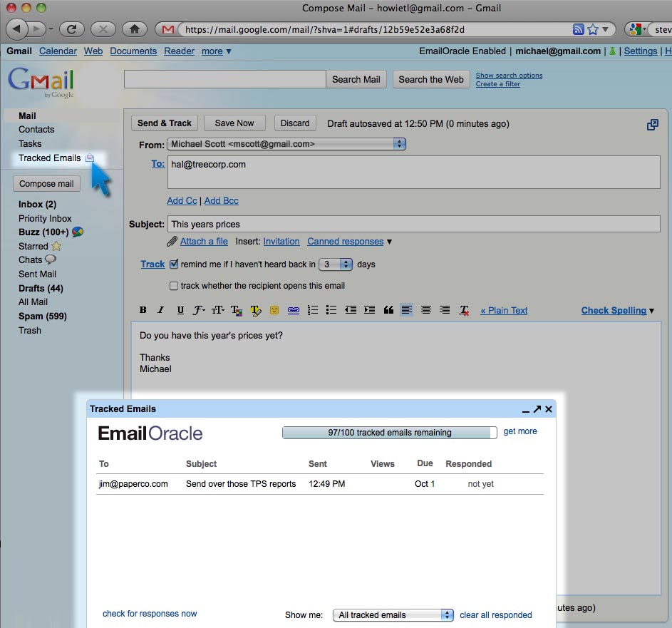
Task: Center align text
Action: [426, 309]
